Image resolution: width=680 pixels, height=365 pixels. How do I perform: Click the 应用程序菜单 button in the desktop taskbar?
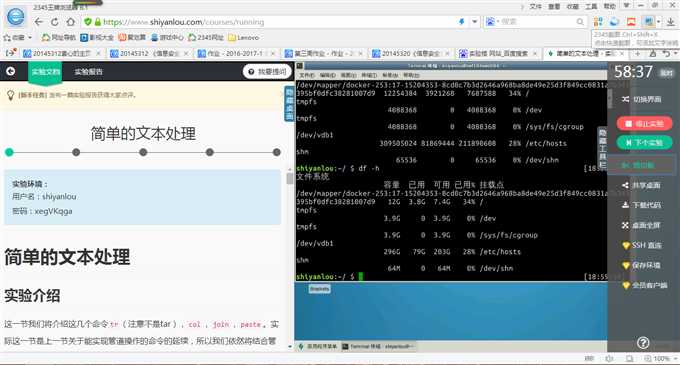[x=317, y=346]
